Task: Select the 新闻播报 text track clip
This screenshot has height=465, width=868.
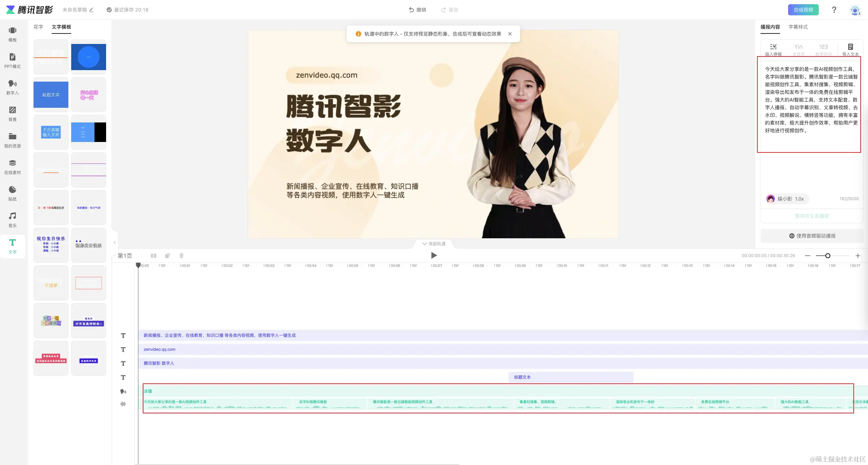Action: (503, 335)
